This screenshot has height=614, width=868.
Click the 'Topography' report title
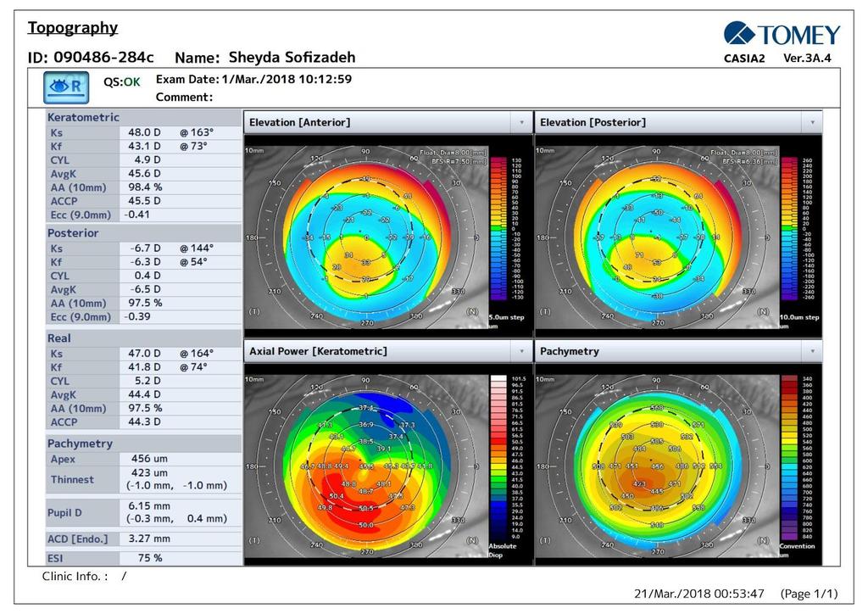(73, 28)
